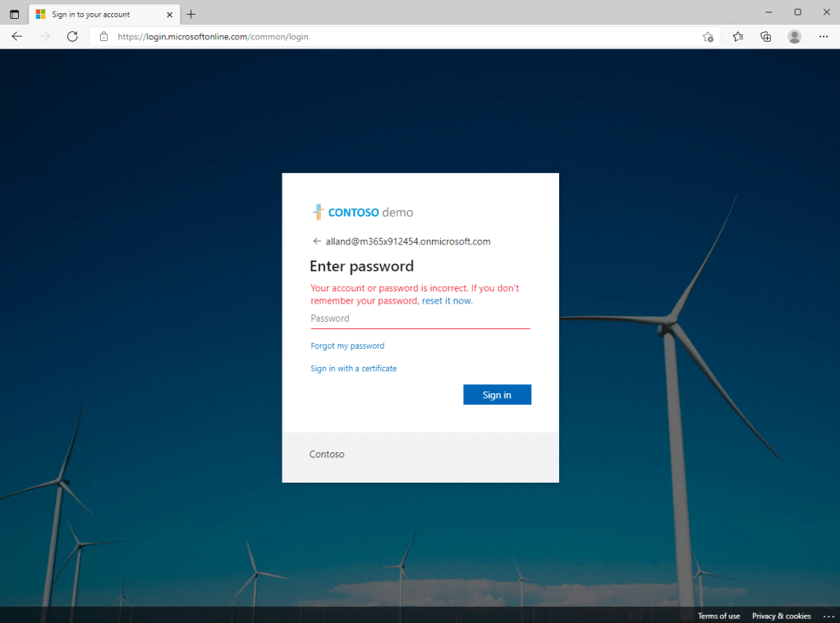Click the 'reset it now' link
The height and width of the screenshot is (623, 840).
pyautogui.click(x=447, y=301)
